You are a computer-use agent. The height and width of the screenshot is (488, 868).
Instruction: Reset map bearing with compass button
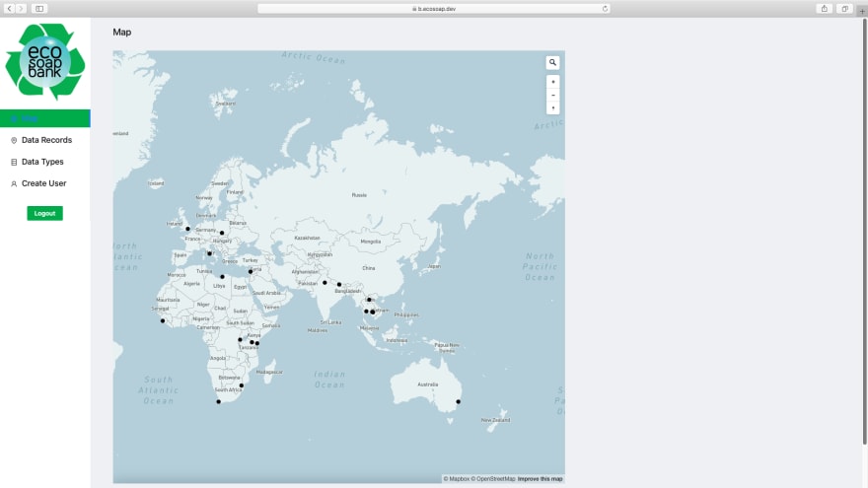pyautogui.click(x=552, y=107)
